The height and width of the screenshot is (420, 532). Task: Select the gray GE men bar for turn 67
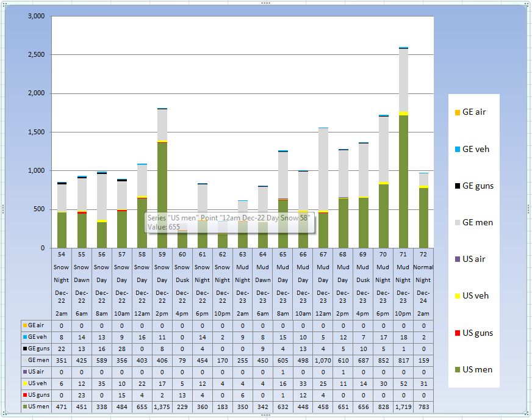(x=323, y=170)
